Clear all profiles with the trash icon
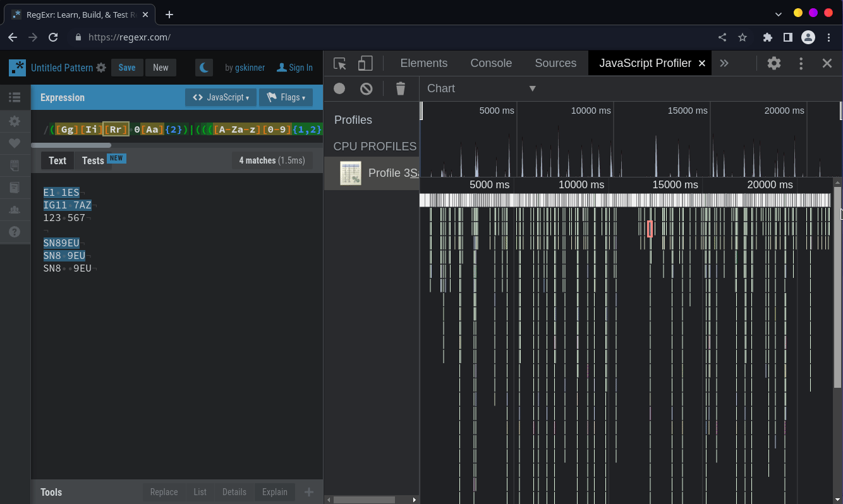Viewport: 843px width, 504px height. tap(401, 88)
